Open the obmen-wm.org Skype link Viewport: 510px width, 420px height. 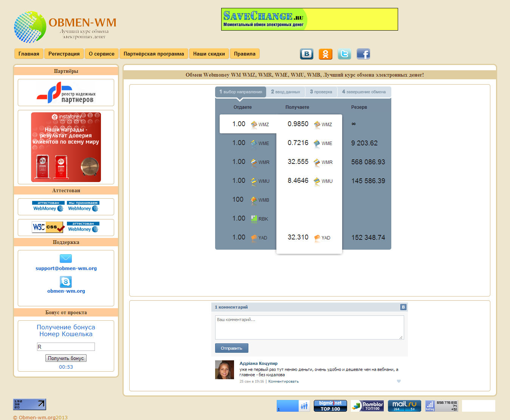pyautogui.click(x=66, y=291)
